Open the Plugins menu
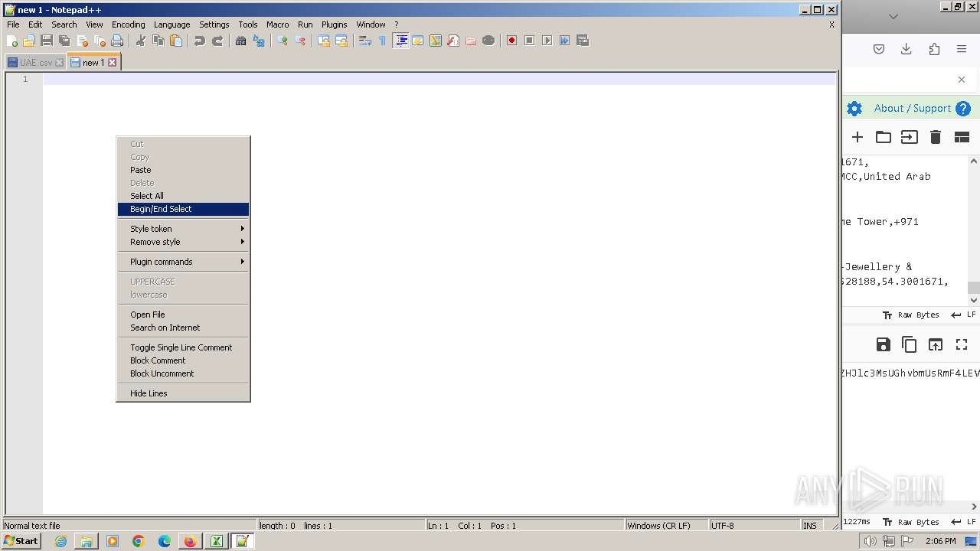Screen dimensions: 980x551 (334, 24)
